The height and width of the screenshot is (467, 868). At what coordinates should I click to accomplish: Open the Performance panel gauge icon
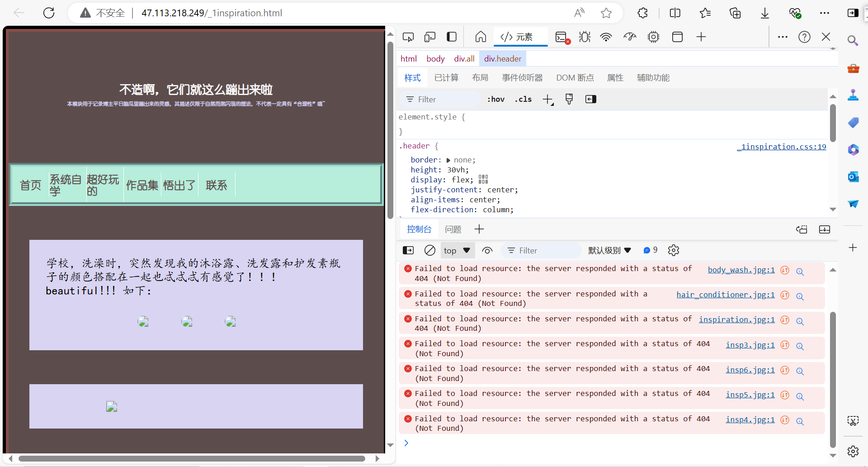pos(630,37)
